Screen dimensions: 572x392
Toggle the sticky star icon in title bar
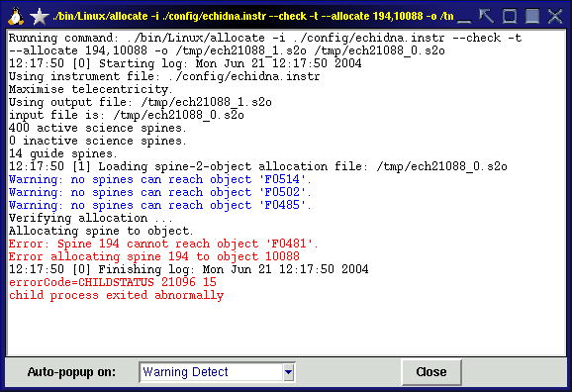39,17
